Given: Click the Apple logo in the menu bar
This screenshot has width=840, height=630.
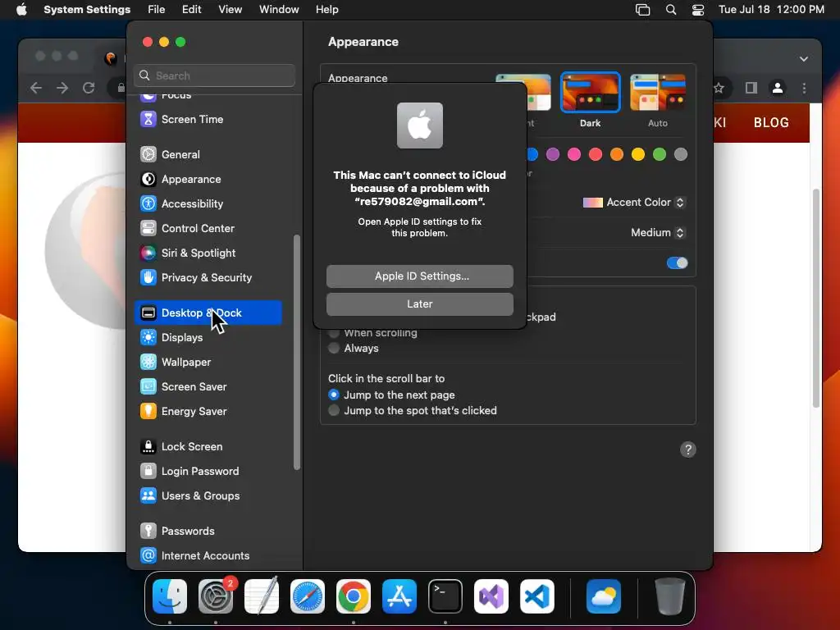Looking at the screenshot, I should pyautogui.click(x=21, y=9).
